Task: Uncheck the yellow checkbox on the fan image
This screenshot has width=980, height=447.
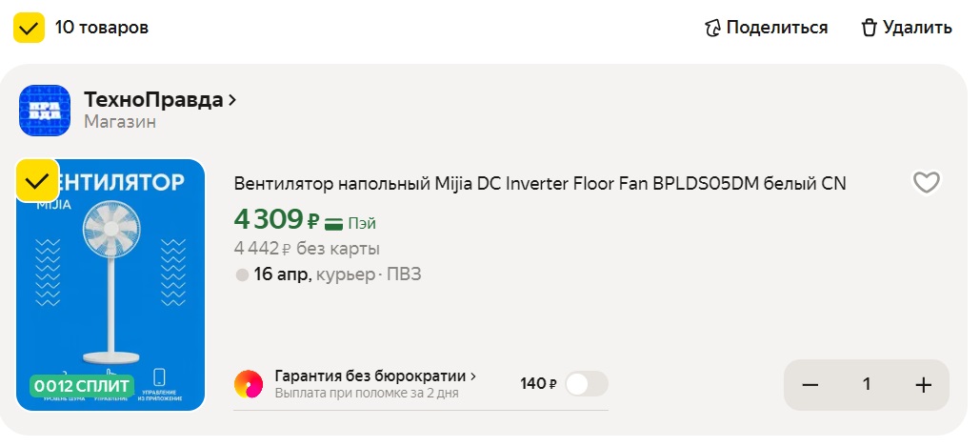Action: [36, 181]
